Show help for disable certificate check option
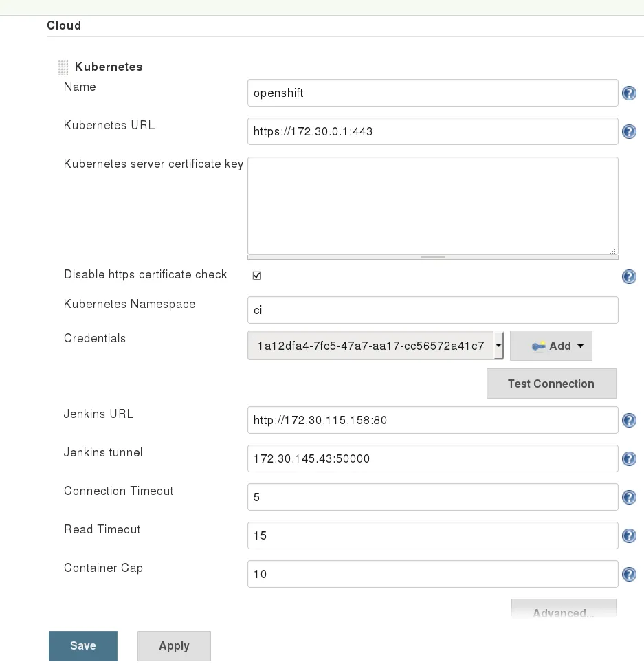This screenshot has height=664, width=644. [629, 277]
